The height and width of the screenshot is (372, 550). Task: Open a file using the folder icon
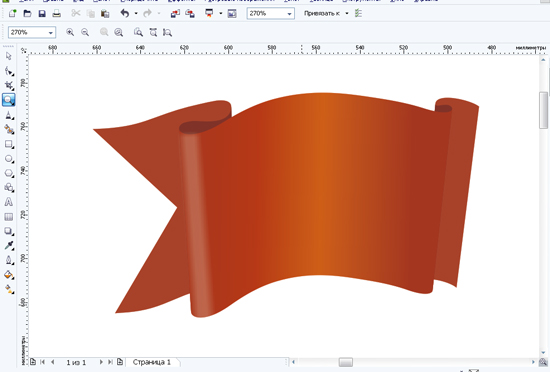[27, 14]
